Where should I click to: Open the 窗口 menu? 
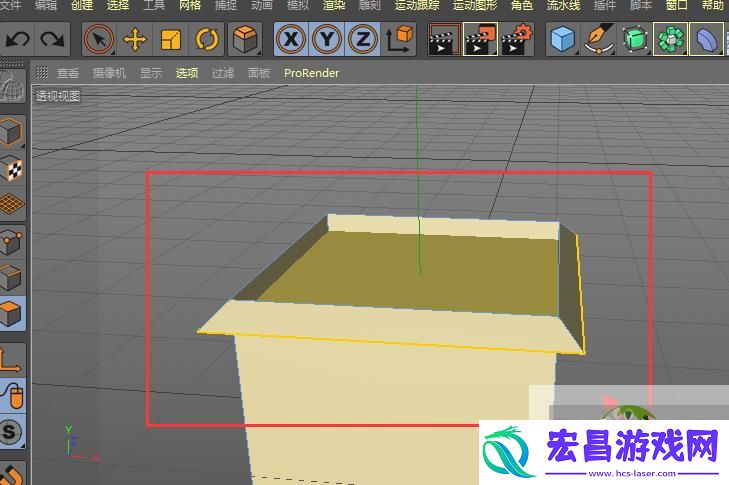pos(676,6)
